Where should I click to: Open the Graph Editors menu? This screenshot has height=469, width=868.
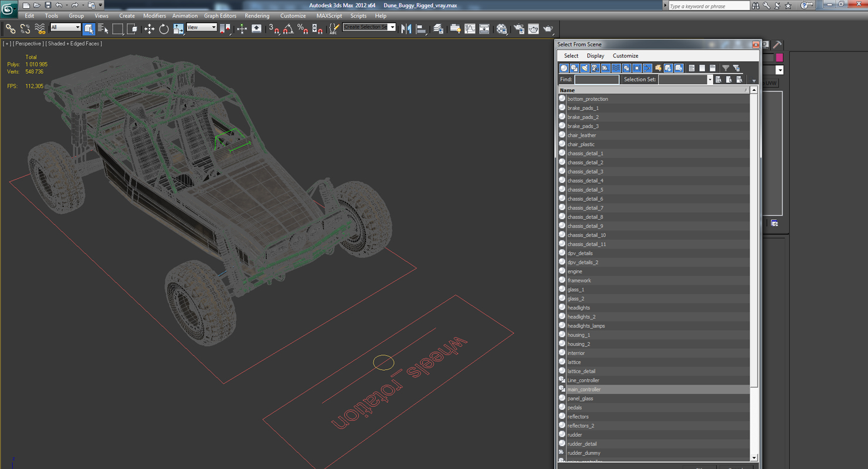pos(220,16)
